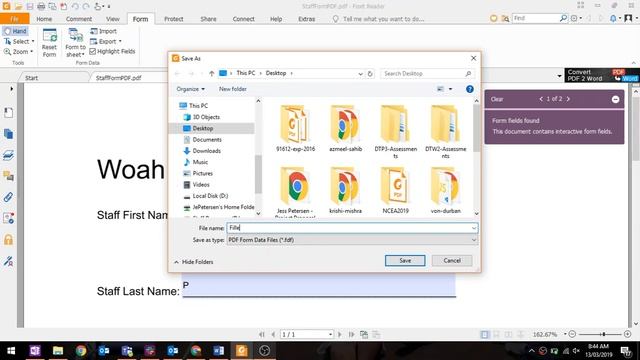Click the File name input field
Image resolution: width=640 pixels, height=360 pixels.
click(x=352, y=228)
